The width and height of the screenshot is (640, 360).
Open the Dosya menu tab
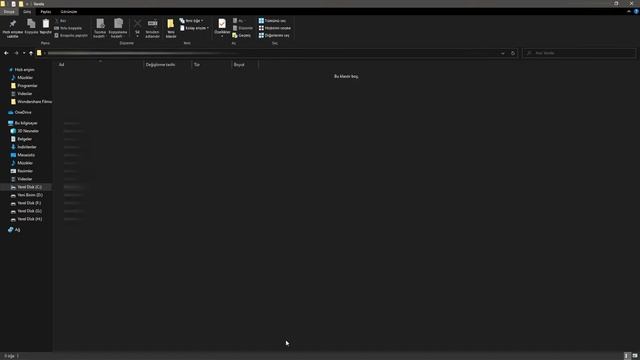(x=9, y=12)
